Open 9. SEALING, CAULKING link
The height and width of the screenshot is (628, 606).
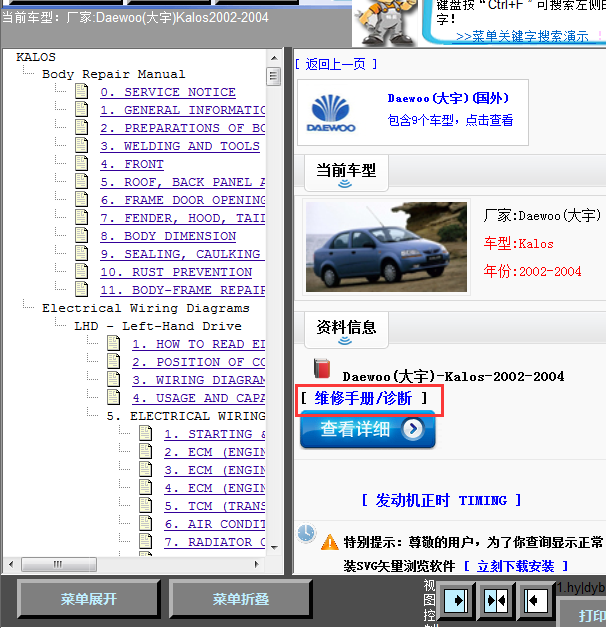[x=183, y=254]
